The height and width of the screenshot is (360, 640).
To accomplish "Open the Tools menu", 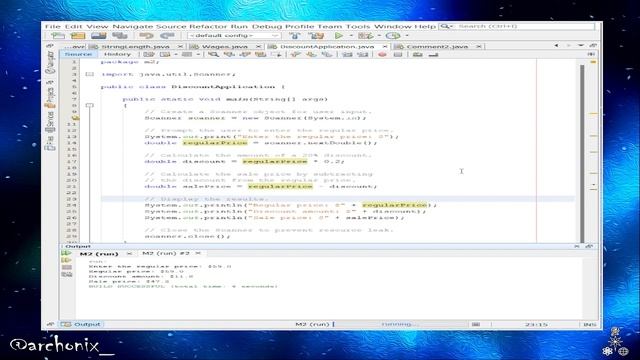I will click(358, 26).
